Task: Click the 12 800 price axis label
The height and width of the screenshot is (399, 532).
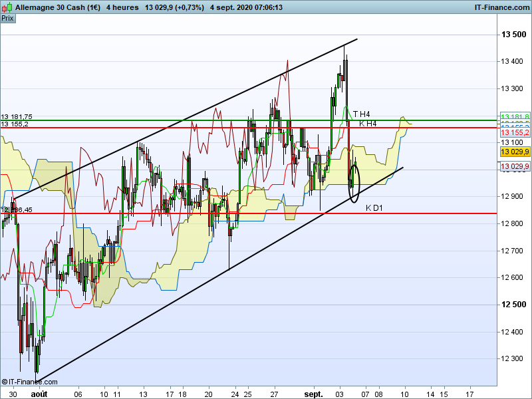Action: (x=512, y=223)
